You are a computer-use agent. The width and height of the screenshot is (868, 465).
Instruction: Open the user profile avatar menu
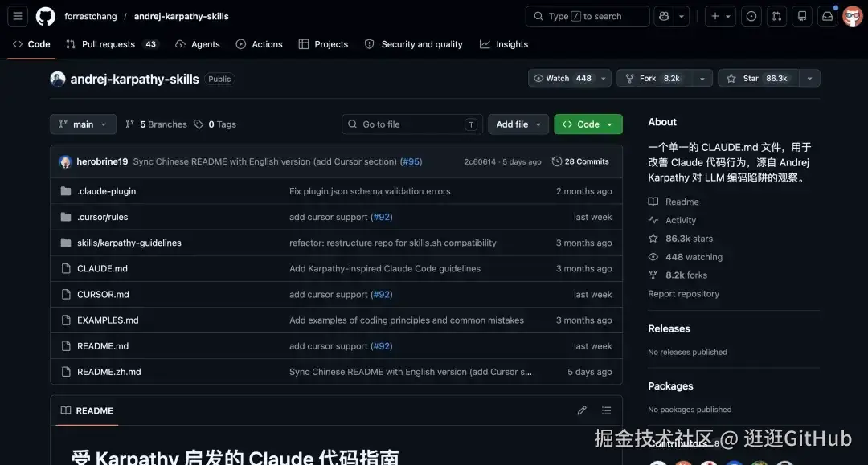[853, 16]
